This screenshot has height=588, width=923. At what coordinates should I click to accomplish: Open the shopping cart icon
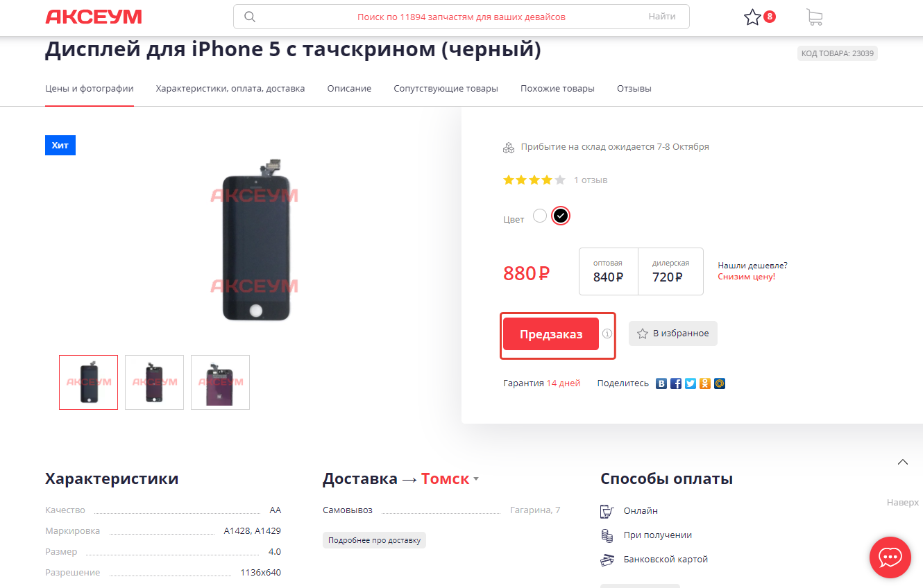pyautogui.click(x=815, y=17)
